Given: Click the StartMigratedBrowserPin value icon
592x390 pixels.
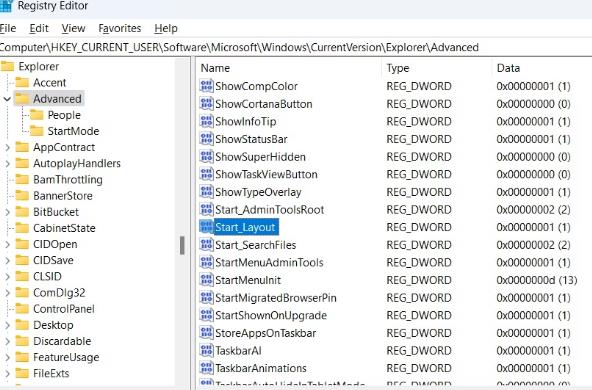Looking at the screenshot, I should 207,298.
